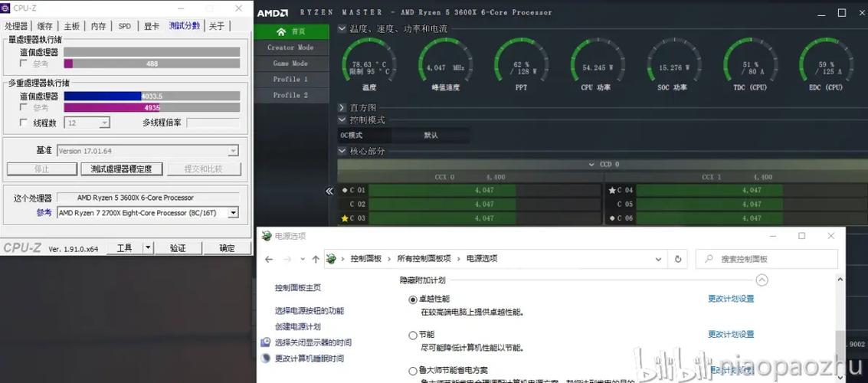Switch to the 显卡 tab in CPU-Z
The width and height of the screenshot is (868, 383).
152,26
